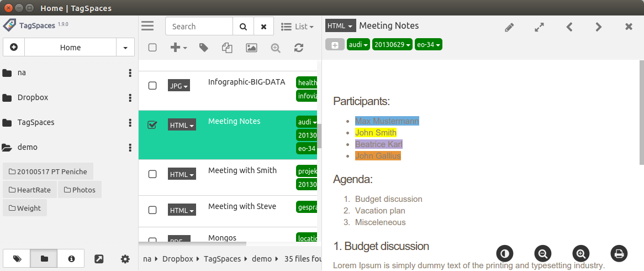Click the search magnifier button
The image size is (644, 271).
(243, 27)
